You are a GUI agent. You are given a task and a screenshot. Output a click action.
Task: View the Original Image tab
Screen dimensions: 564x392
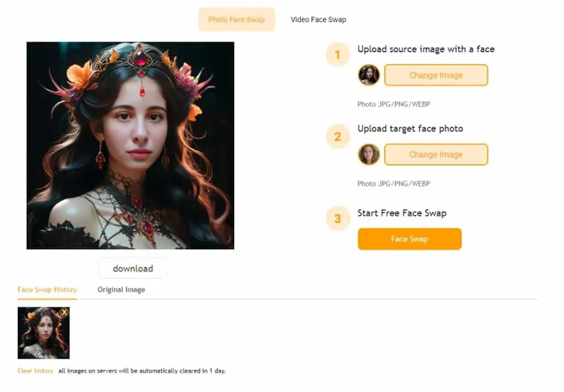[121, 290]
